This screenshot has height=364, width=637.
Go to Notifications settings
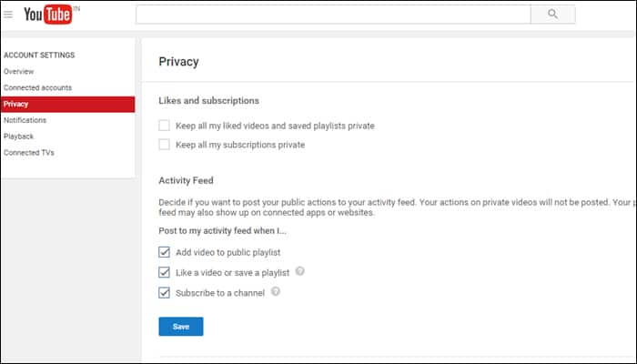[25, 120]
